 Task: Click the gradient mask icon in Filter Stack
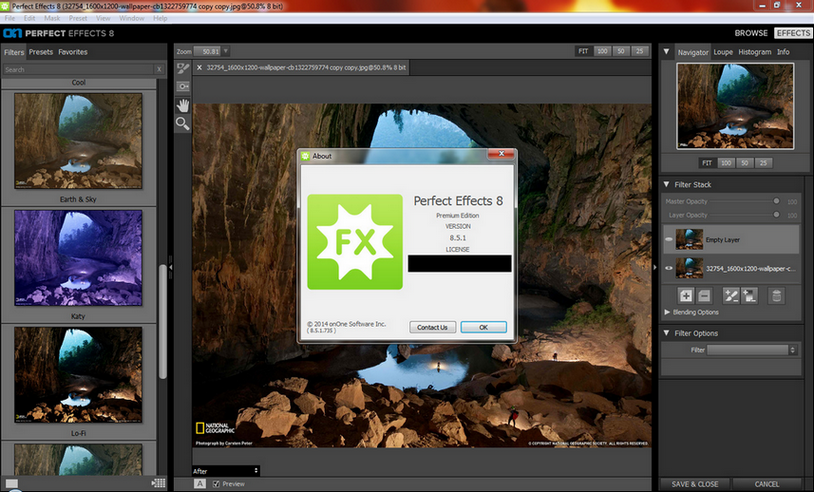(x=749, y=296)
